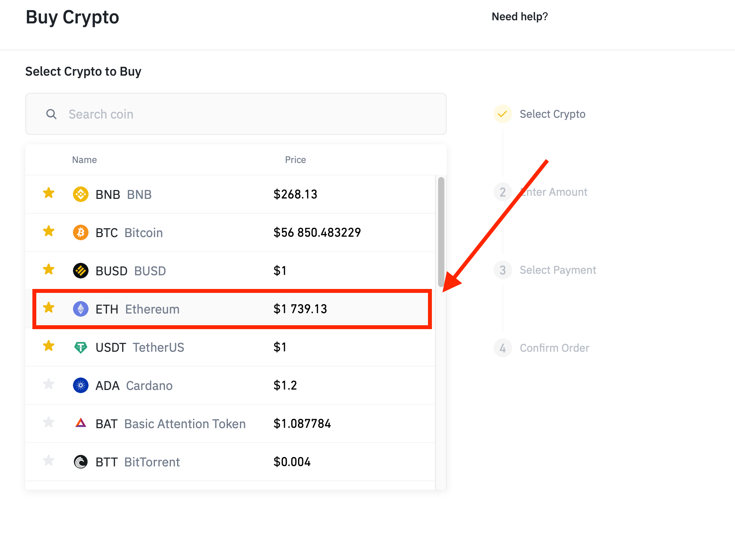Select the BTC Bitcoin name text
Image resolution: width=735 pixels, height=560 pixels.
tap(129, 232)
